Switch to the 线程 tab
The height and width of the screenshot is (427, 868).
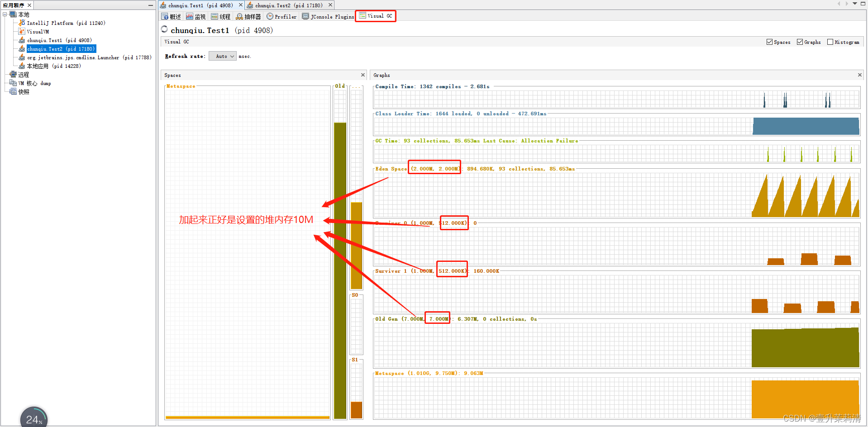click(x=221, y=16)
